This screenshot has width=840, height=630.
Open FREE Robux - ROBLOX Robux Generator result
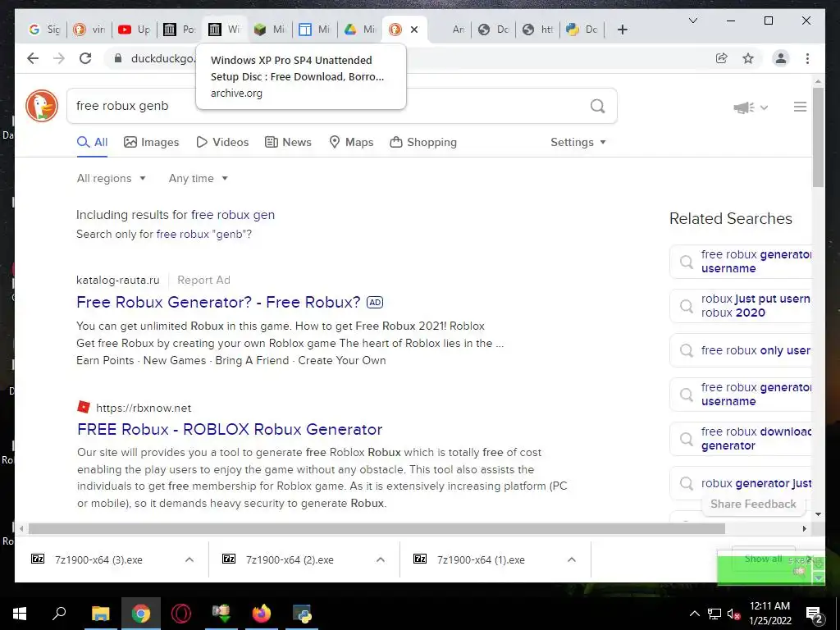click(230, 429)
